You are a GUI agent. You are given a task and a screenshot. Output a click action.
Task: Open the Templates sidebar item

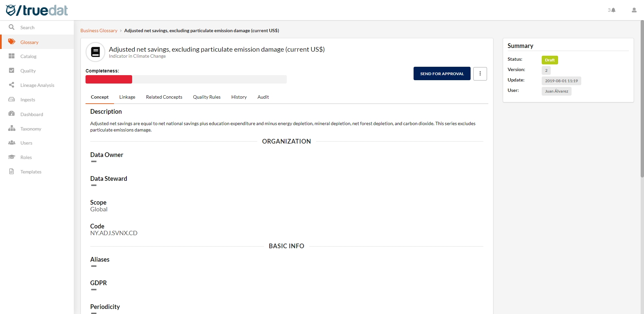(31, 172)
